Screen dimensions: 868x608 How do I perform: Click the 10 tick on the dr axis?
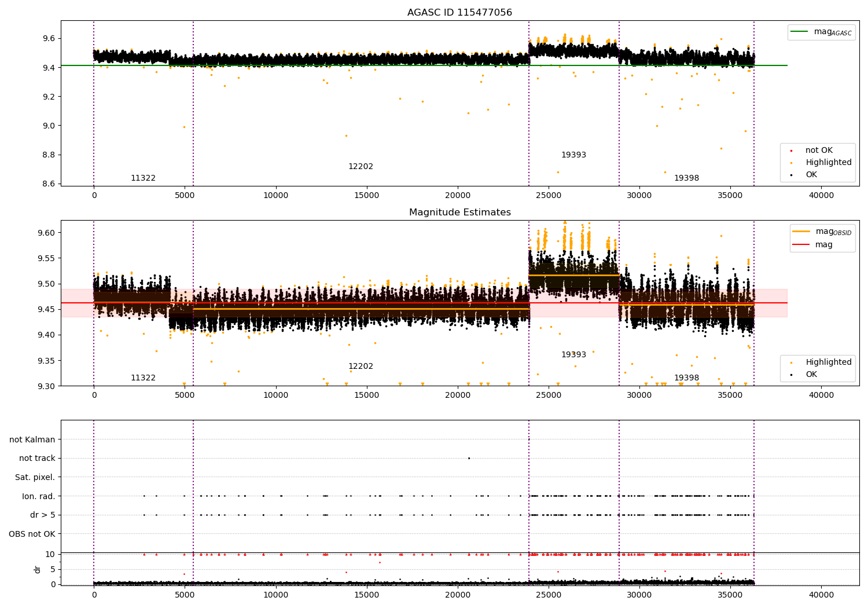[x=50, y=554]
